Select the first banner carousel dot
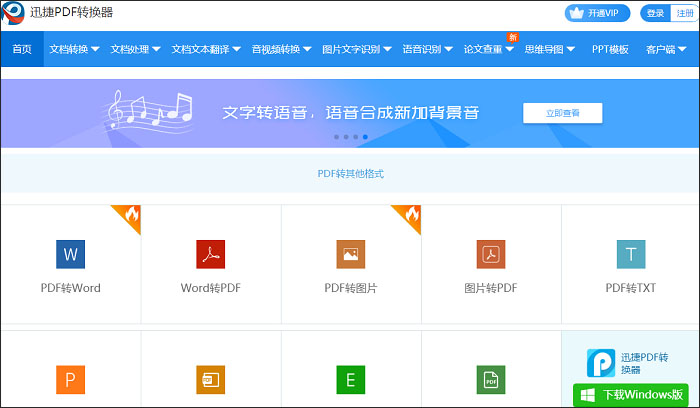 [x=337, y=137]
